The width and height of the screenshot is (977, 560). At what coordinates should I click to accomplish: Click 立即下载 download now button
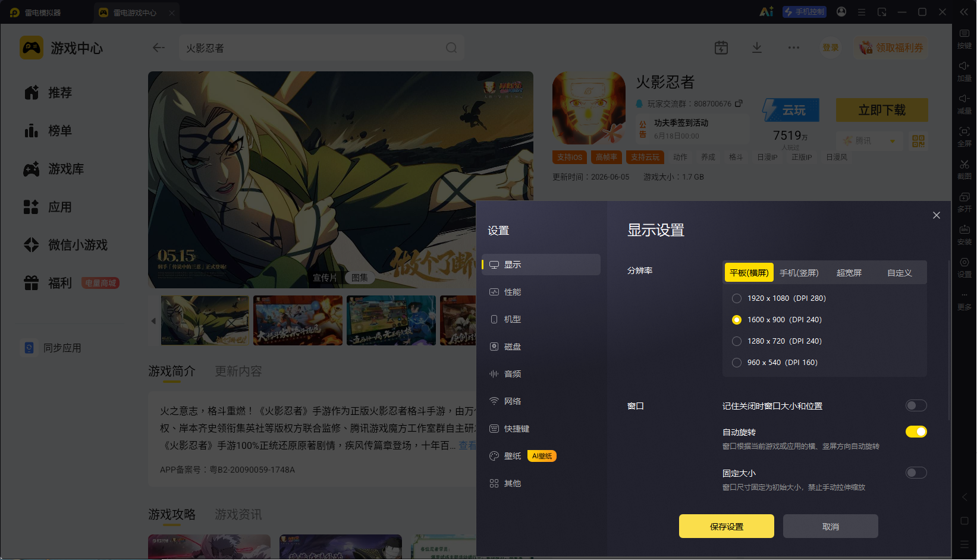882,110
